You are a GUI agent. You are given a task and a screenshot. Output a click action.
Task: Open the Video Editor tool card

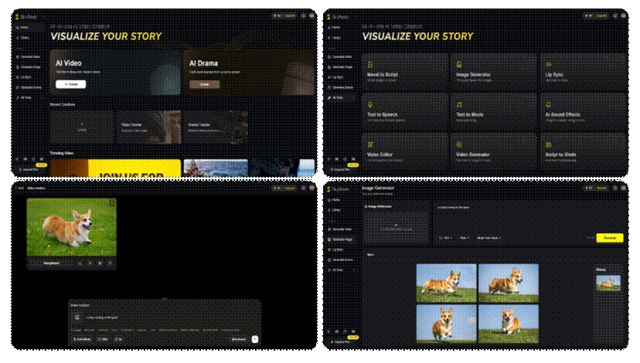(x=405, y=151)
